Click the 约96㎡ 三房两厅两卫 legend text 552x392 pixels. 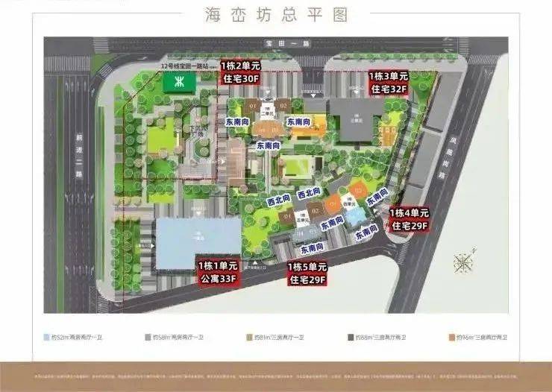[482, 337]
